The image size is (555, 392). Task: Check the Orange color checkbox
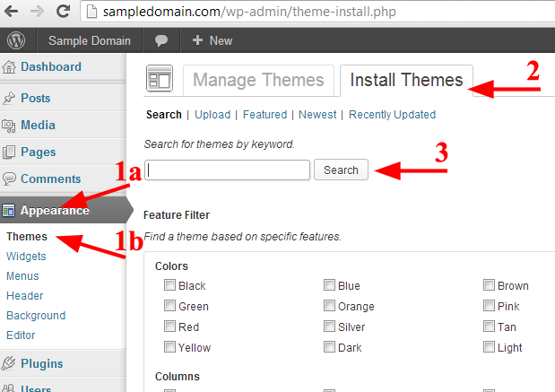tap(329, 306)
